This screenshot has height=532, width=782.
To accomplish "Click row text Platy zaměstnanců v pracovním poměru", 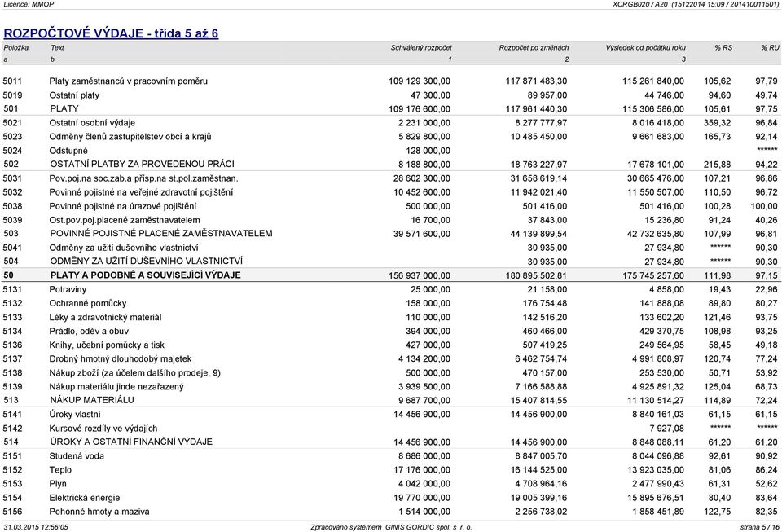I will click(128, 81).
